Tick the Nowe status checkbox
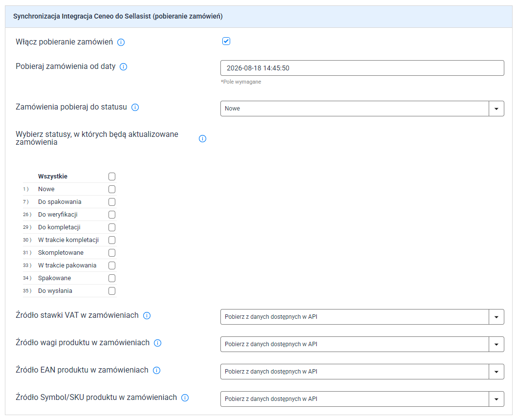 point(112,189)
